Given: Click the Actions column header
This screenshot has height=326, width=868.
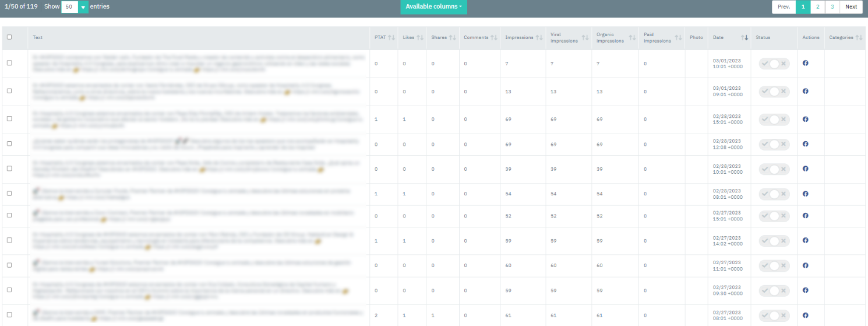Looking at the screenshot, I should pyautogui.click(x=811, y=37).
